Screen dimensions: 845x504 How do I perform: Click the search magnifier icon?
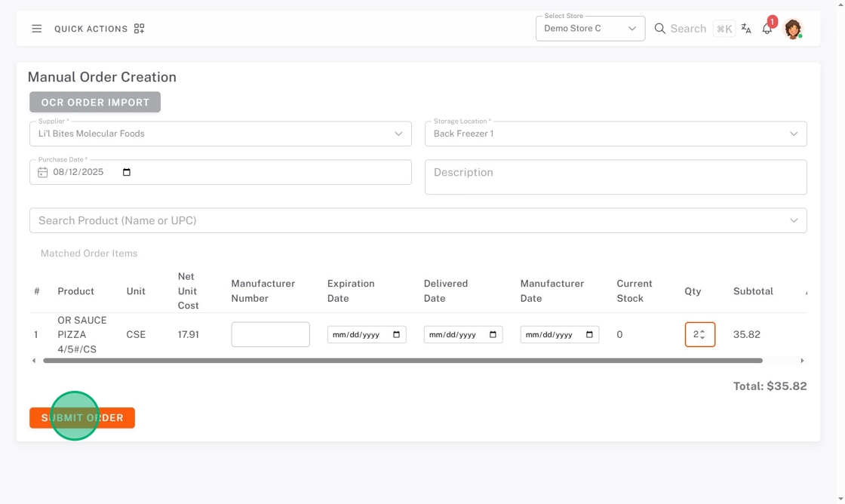click(x=660, y=29)
